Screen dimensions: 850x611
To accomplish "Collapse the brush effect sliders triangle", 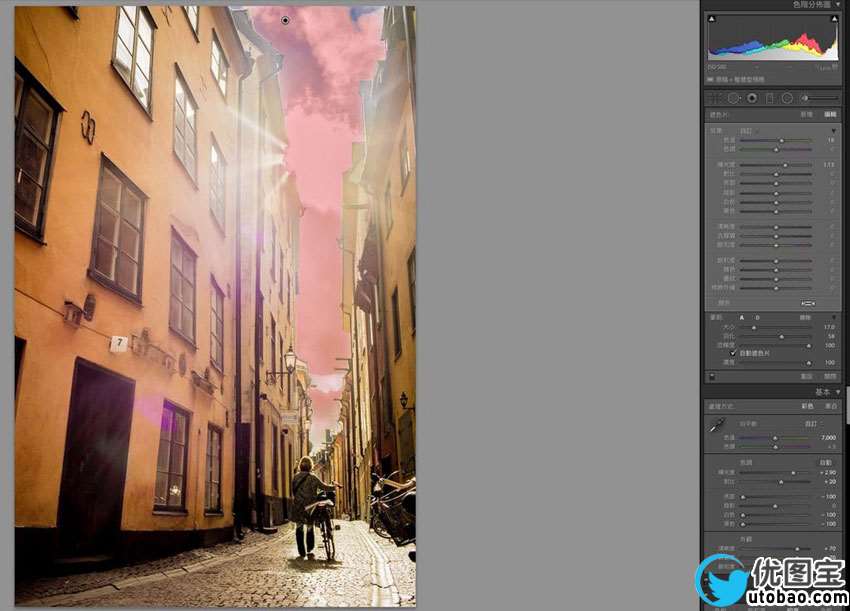I will [833, 131].
